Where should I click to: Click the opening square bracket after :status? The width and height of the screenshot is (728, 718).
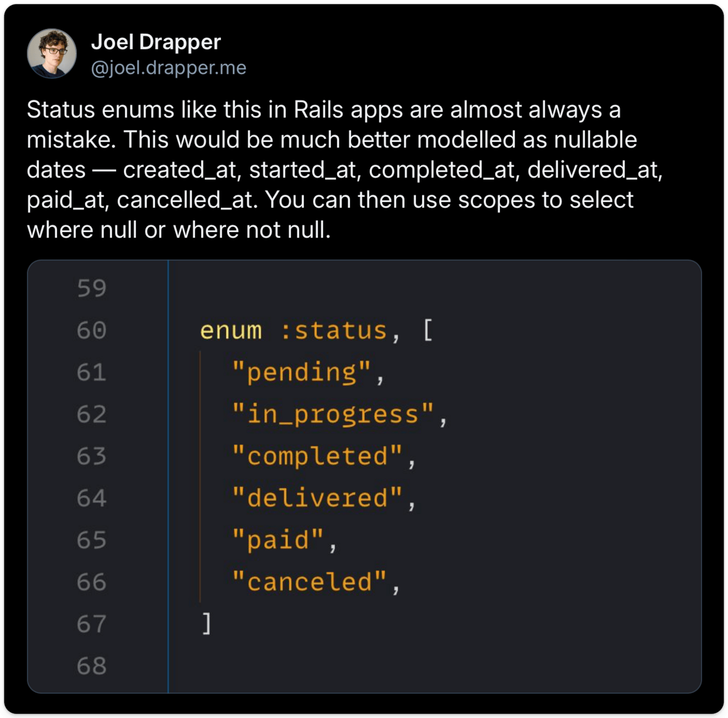(428, 331)
